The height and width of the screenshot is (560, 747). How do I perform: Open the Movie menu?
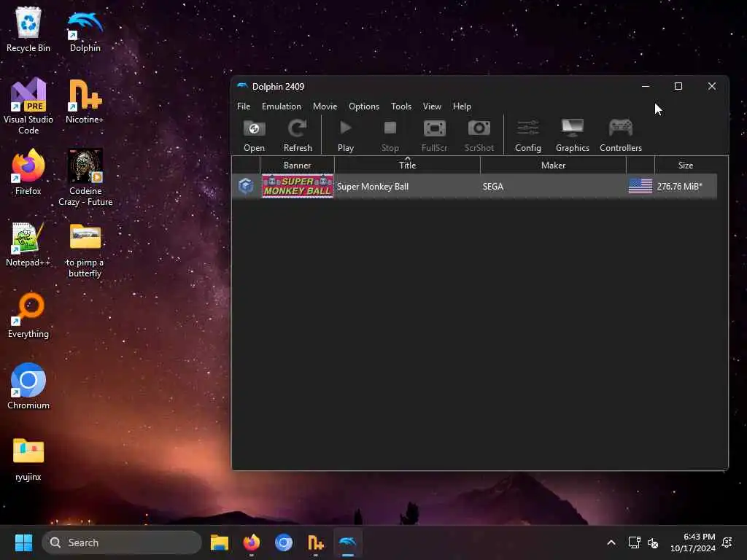pyautogui.click(x=325, y=106)
